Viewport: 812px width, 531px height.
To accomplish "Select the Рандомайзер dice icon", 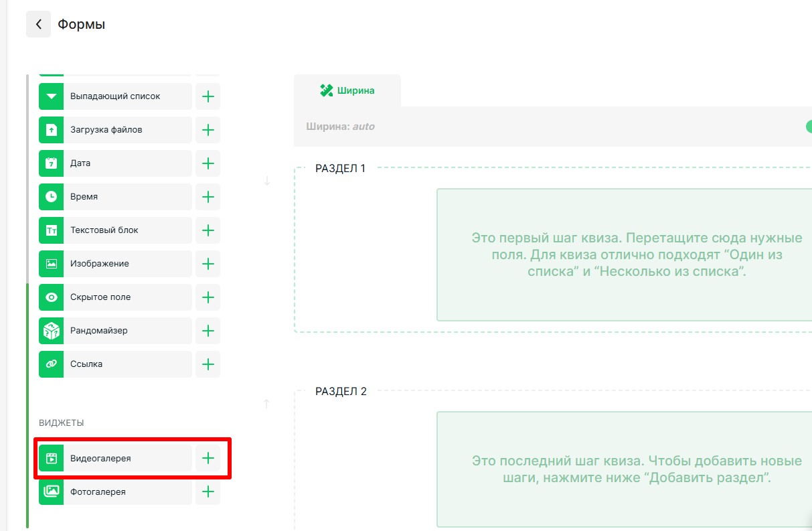I will 51,331.
